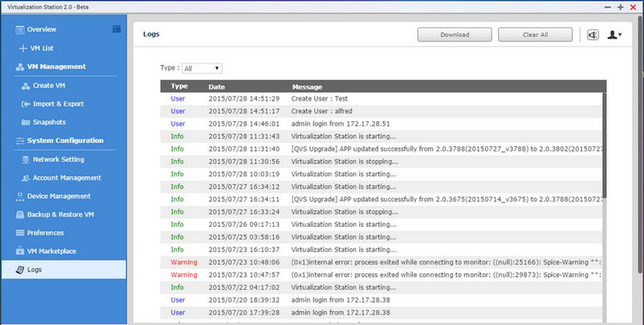Select log 'Create User : alfred'
644x325 pixels.
[322, 111]
